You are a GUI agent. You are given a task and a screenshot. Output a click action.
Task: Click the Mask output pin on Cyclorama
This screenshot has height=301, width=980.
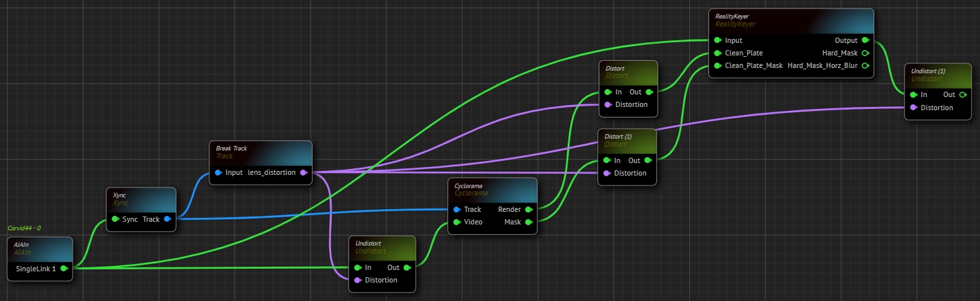point(528,222)
